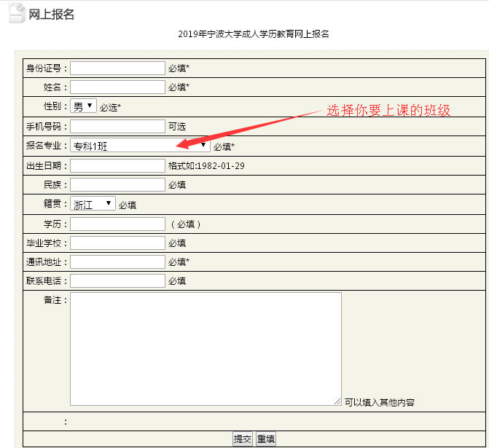Click the 网上报名 page heading
This screenshot has height=448, width=489.
[51, 15]
